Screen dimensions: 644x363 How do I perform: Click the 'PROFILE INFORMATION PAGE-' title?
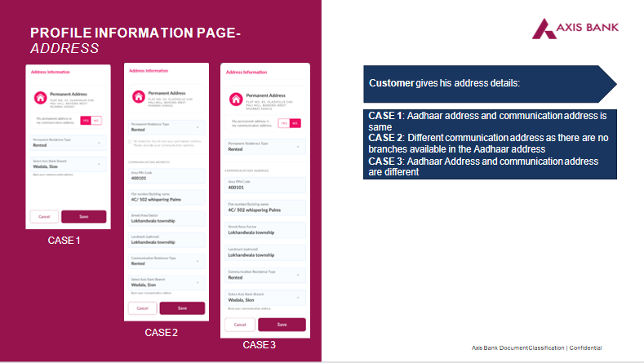[x=135, y=33]
